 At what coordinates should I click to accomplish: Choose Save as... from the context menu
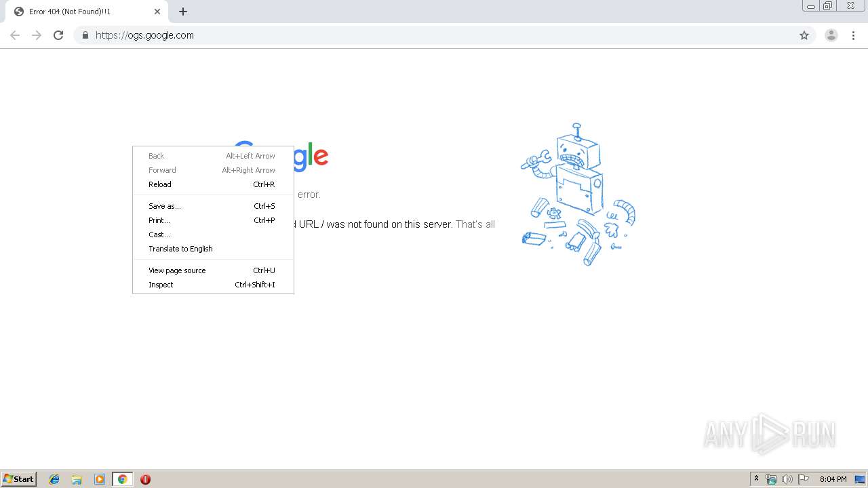(x=213, y=206)
